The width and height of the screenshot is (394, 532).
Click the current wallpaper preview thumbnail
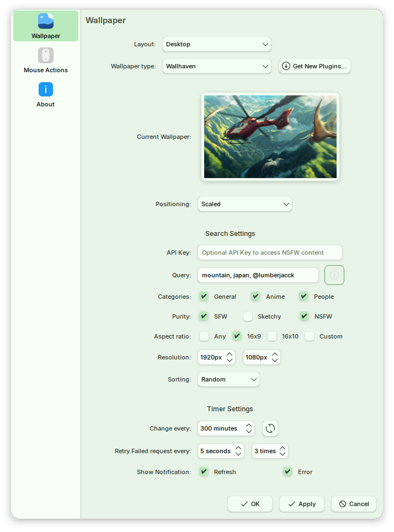(x=270, y=137)
